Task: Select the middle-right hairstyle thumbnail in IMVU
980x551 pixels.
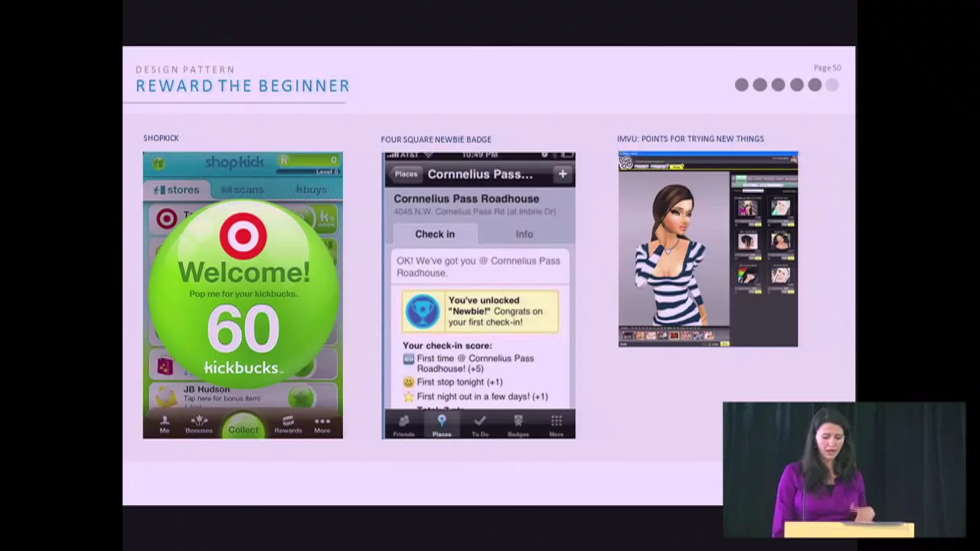Action: (780, 242)
